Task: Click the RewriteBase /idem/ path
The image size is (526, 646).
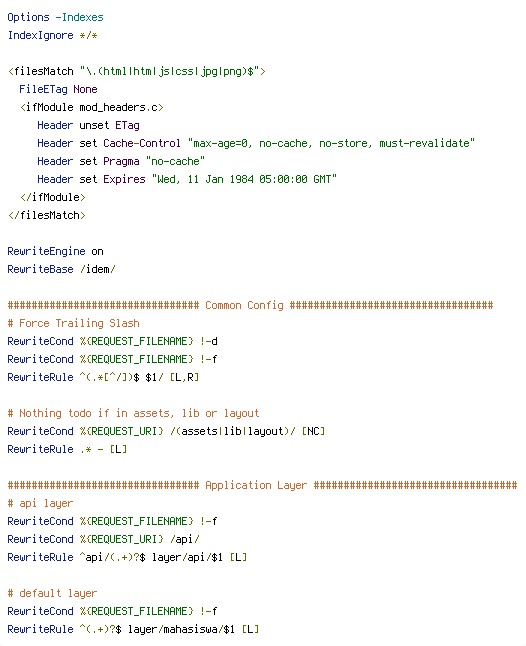Action: (x=98, y=269)
